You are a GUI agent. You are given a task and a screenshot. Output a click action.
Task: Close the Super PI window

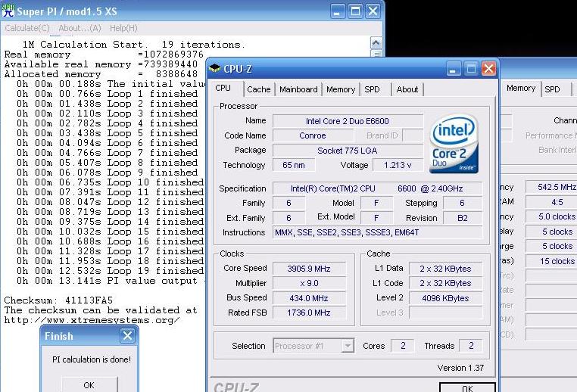point(373,11)
